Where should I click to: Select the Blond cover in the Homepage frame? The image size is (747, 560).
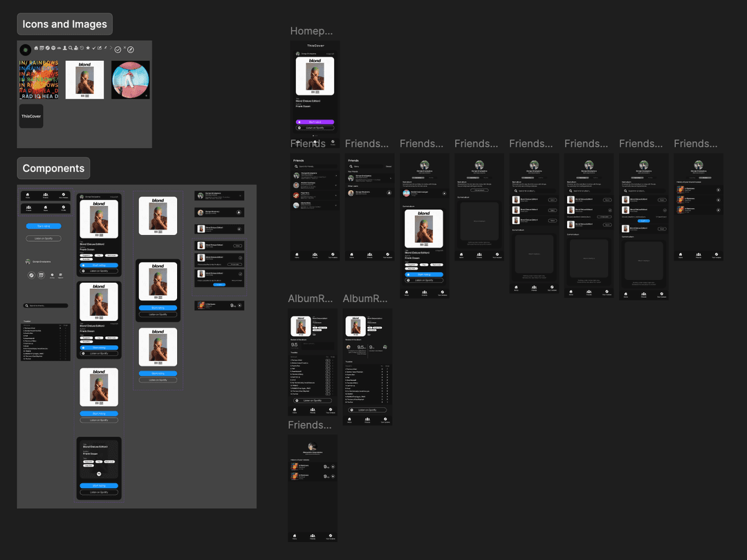click(315, 76)
